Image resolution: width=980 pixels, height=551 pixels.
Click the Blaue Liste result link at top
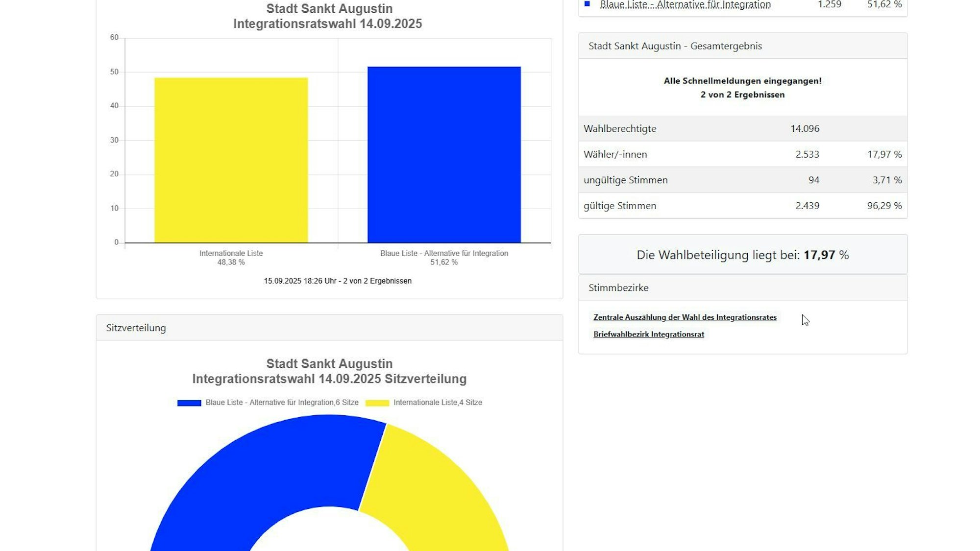click(x=685, y=4)
